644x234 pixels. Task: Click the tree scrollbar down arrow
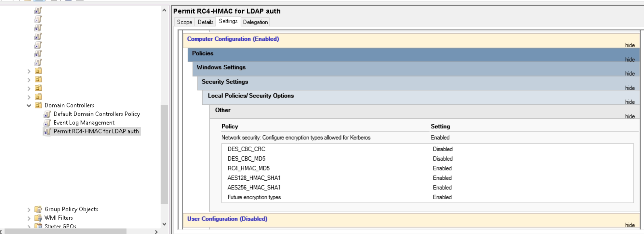[164, 224]
